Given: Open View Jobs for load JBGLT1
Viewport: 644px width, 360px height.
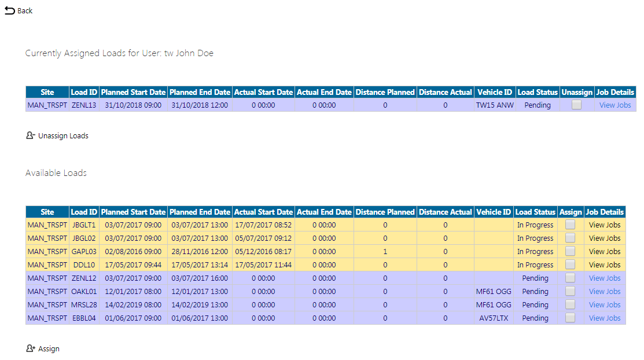Looking at the screenshot, I should point(605,225).
